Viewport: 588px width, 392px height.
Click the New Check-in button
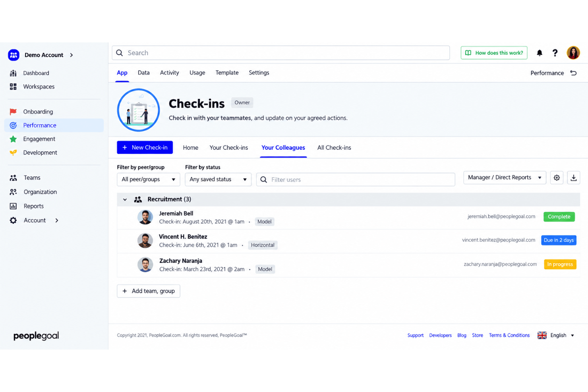(145, 147)
